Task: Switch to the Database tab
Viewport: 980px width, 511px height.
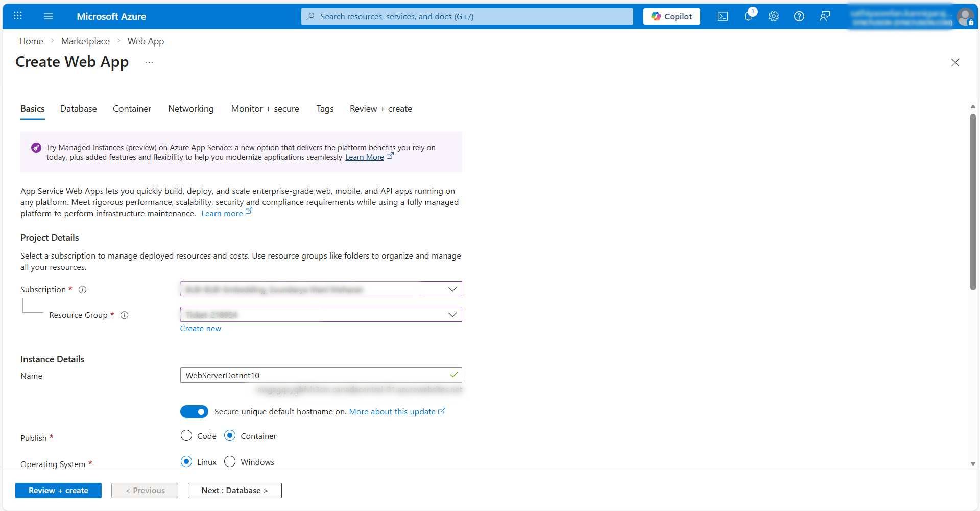Action: (78, 109)
